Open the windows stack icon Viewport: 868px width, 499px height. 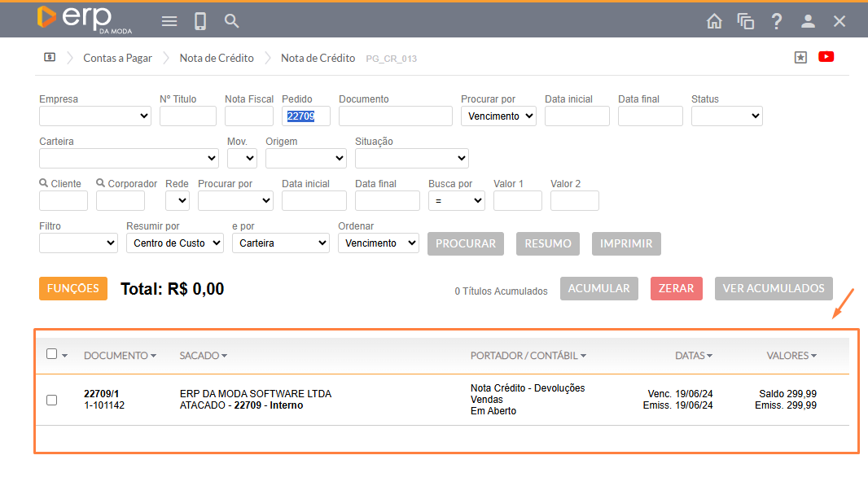(x=745, y=21)
